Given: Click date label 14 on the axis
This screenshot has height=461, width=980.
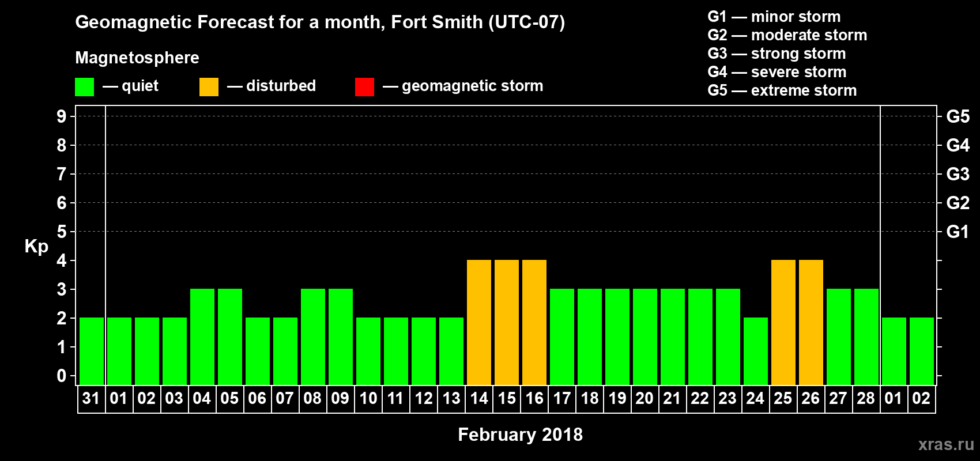Looking at the screenshot, I should 478,399.
